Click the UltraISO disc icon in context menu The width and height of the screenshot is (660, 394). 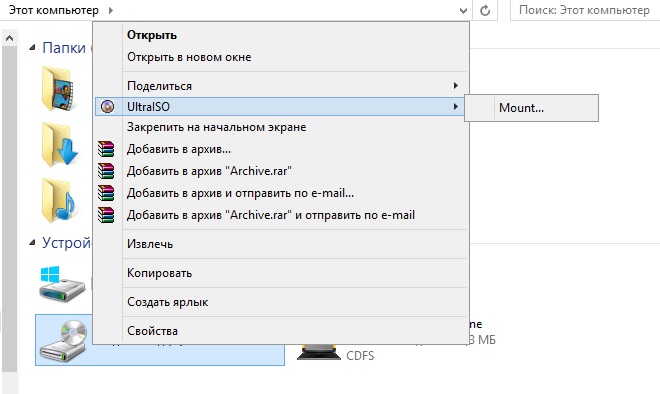pos(107,106)
